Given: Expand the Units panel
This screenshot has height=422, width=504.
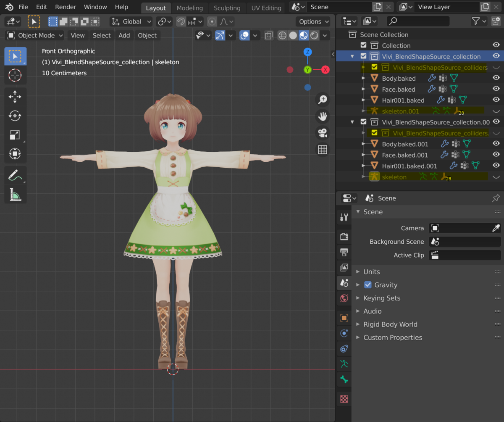Looking at the screenshot, I should (371, 272).
